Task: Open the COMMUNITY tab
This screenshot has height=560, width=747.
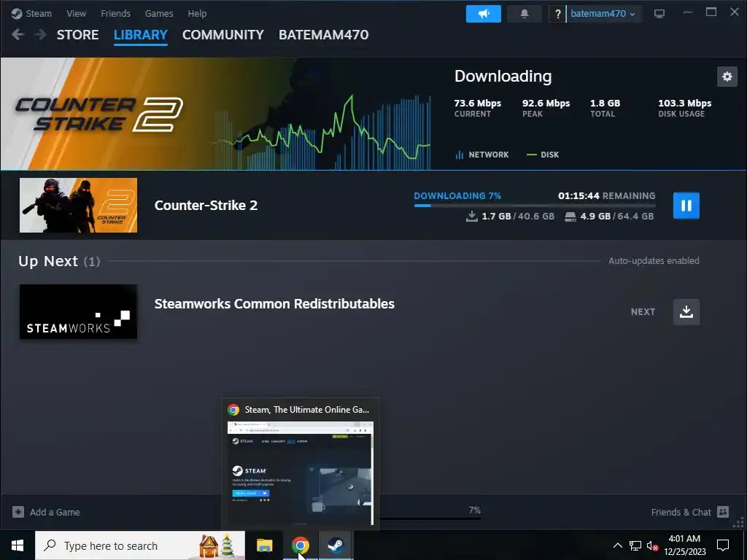Action: (223, 35)
